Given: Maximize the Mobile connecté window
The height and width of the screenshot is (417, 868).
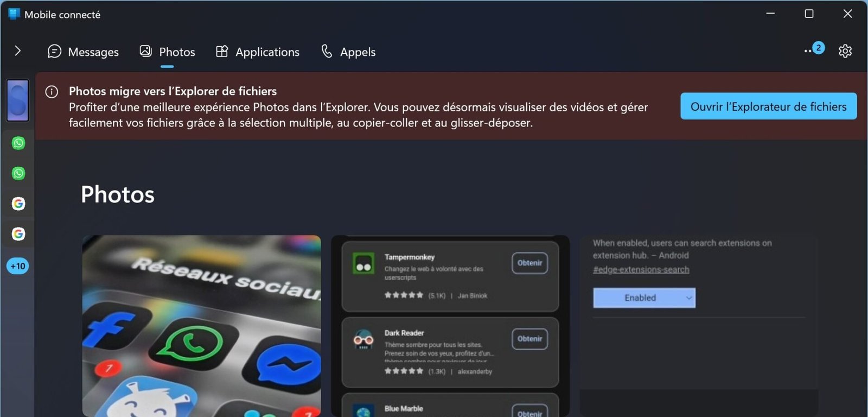Looking at the screenshot, I should [809, 14].
